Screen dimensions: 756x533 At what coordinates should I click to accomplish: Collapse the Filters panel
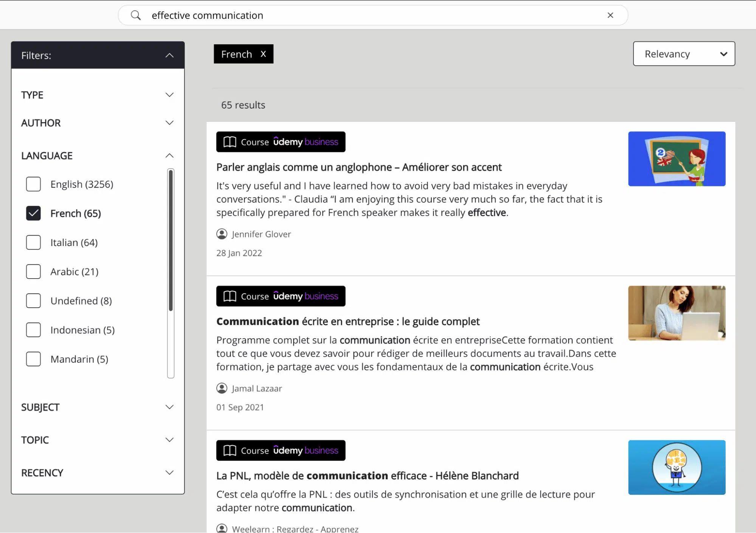tap(169, 55)
